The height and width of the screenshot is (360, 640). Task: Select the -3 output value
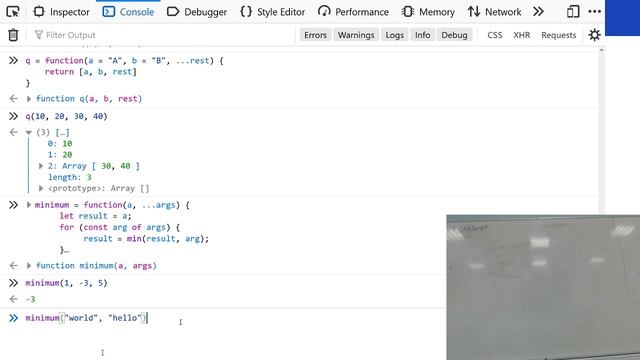tap(30, 299)
